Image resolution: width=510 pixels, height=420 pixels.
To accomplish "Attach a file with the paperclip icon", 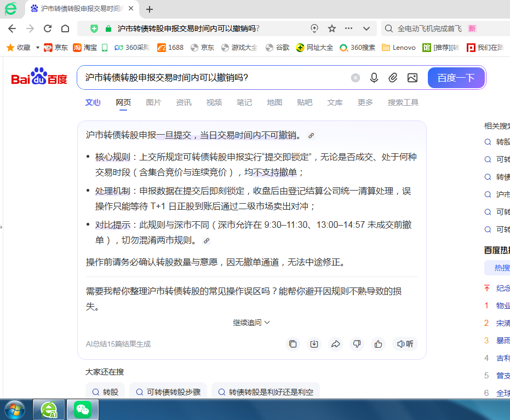I will point(393,78).
